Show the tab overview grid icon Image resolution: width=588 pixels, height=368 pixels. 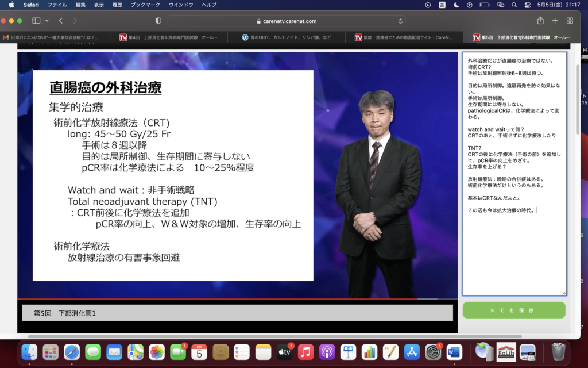(570, 21)
